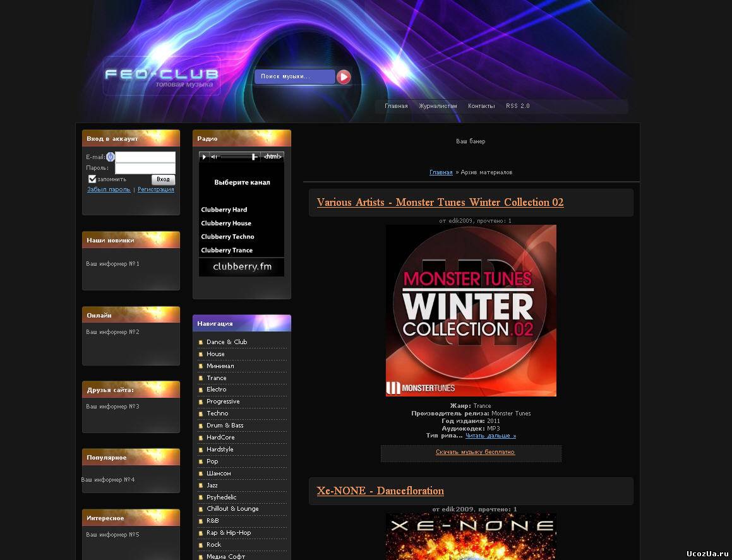The width and height of the screenshot is (732, 560).
Task: Click folder icon beside Jazz category
Action: [x=201, y=486]
